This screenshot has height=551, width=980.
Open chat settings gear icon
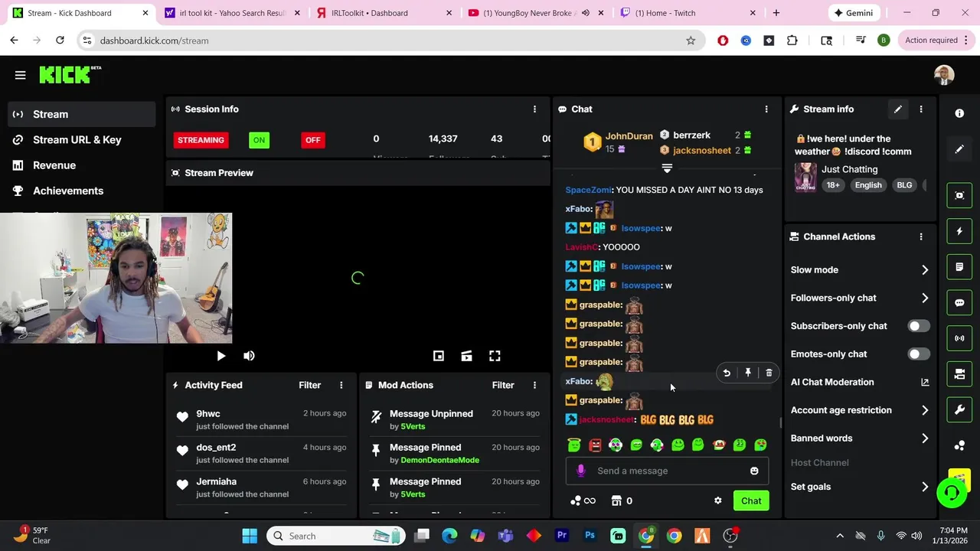[717, 500]
